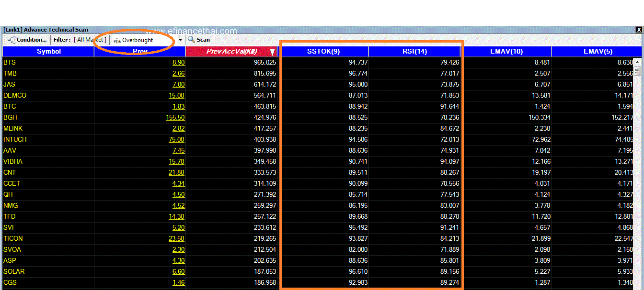The height and width of the screenshot is (290, 644).
Task: Select the SOLAR symbol
Action: [14, 271]
